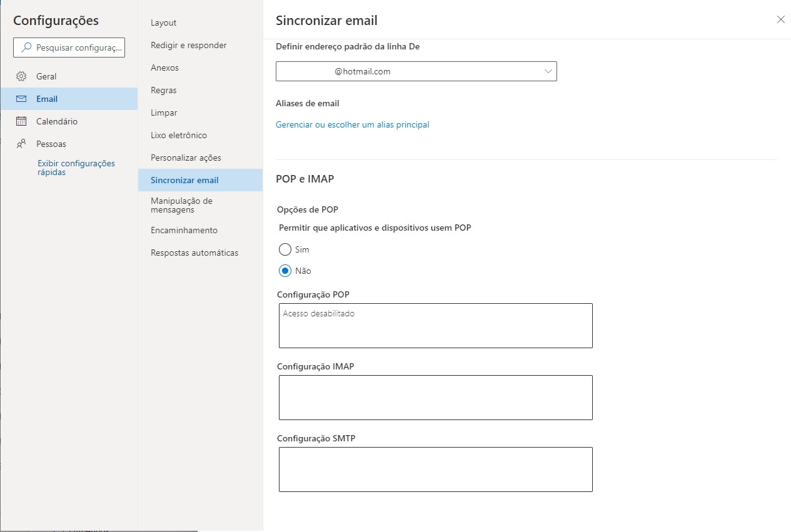Open Respostas automáticas settings
791x532 pixels.
194,253
